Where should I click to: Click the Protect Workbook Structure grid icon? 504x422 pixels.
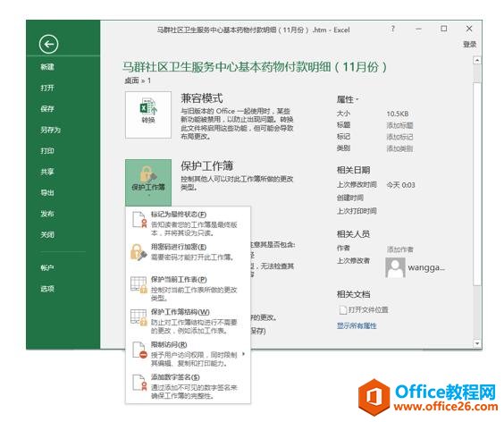(x=139, y=317)
